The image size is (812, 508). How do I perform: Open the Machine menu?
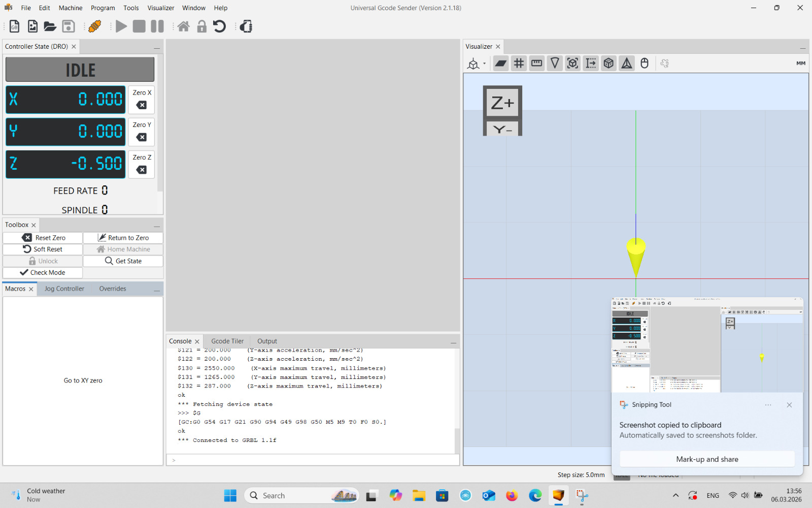[x=71, y=8]
